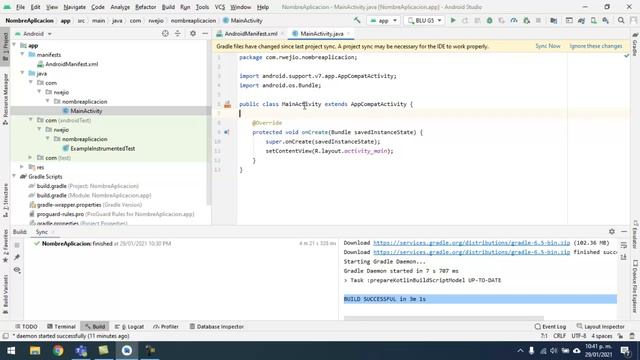The image size is (640, 360).
Task: Click the gutter icon beside MainActivity class line
Action: coord(227,104)
